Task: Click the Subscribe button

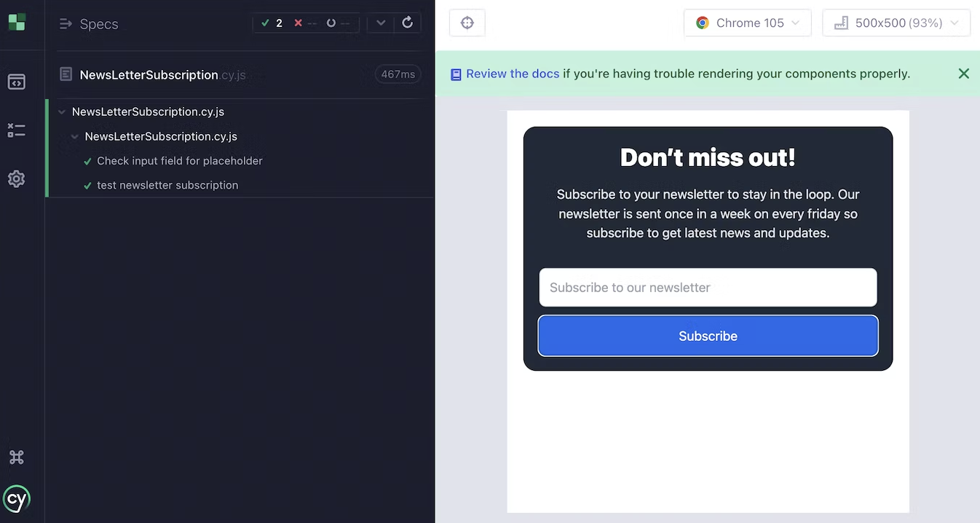Action: pos(708,336)
